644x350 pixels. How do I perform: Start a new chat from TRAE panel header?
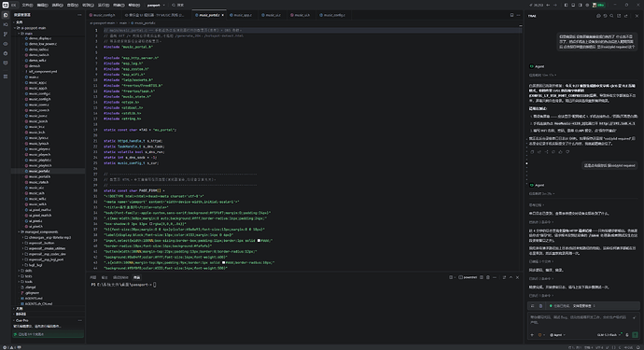[x=598, y=16]
